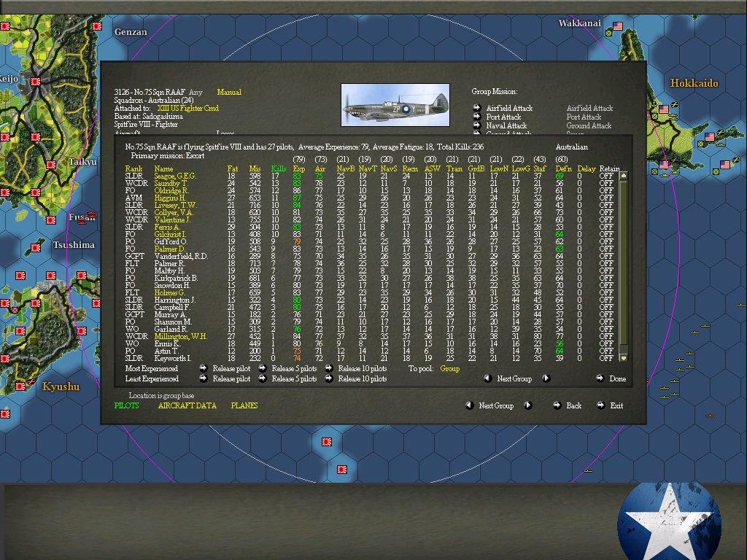Select Japanese base marker left of Tsushima label
The width and height of the screenshot is (747, 560).
[36, 248]
